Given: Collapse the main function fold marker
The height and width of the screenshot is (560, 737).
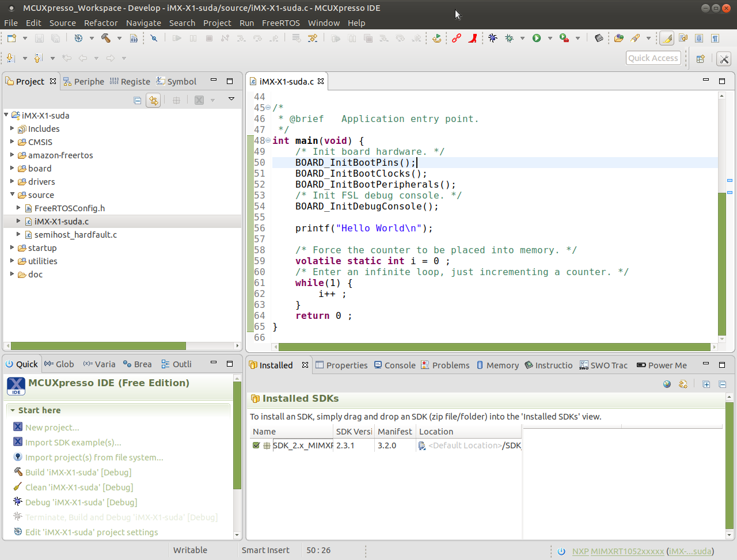Looking at the screenshot, I should tap(268, 140).
